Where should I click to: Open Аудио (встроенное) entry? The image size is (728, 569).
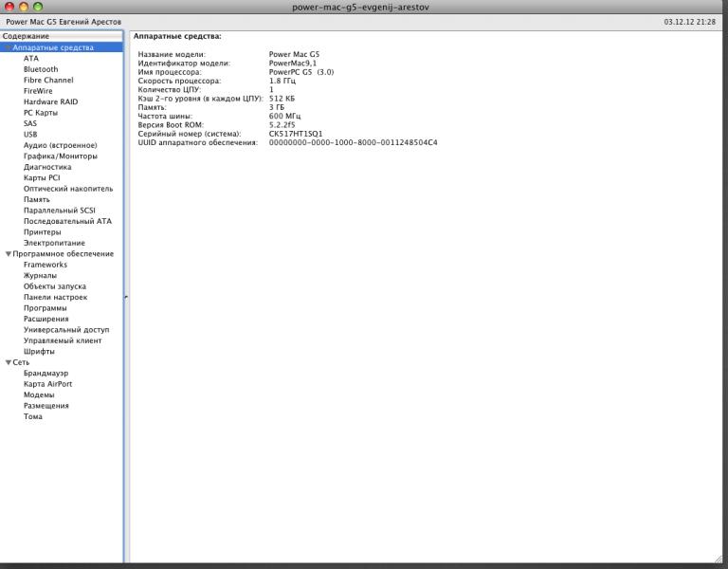(61, 145)
